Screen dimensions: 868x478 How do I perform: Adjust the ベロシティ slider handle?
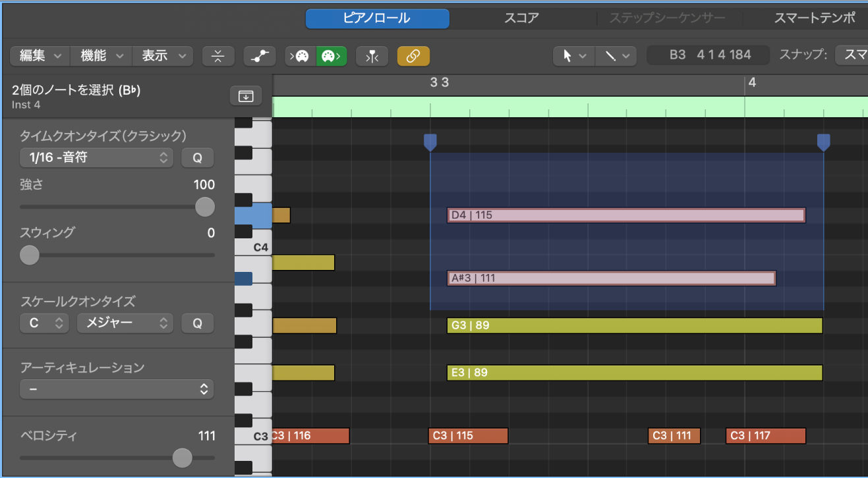182,458
